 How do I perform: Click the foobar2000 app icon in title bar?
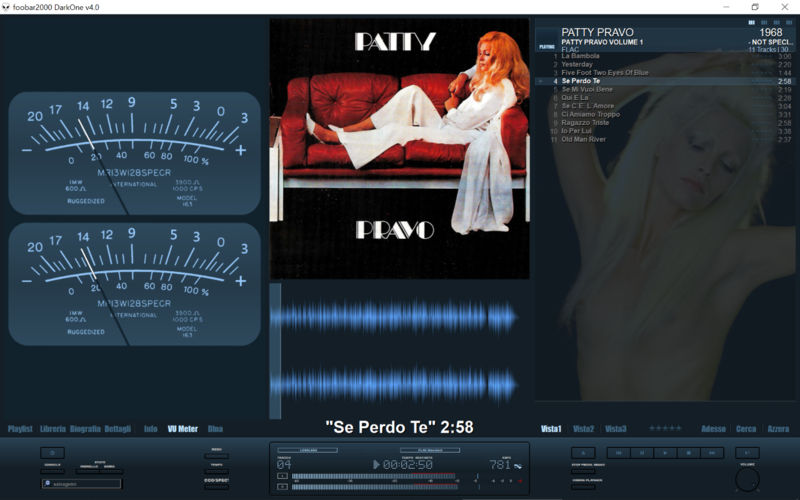tap(6, 7)
